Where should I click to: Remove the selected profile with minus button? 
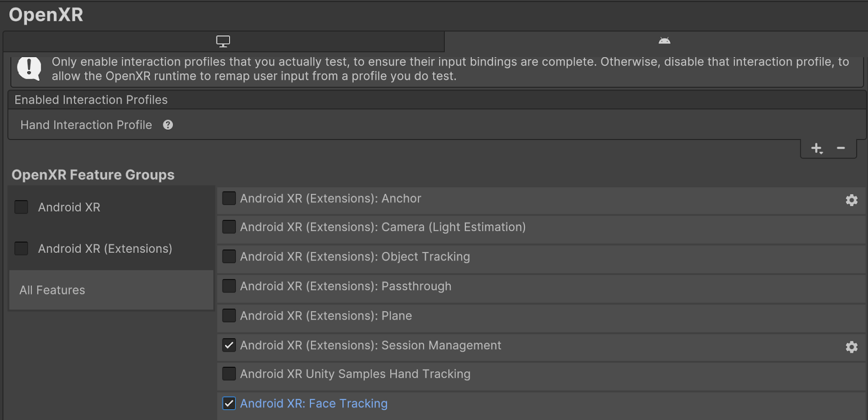pyautogui.click(x=841, y=148)
